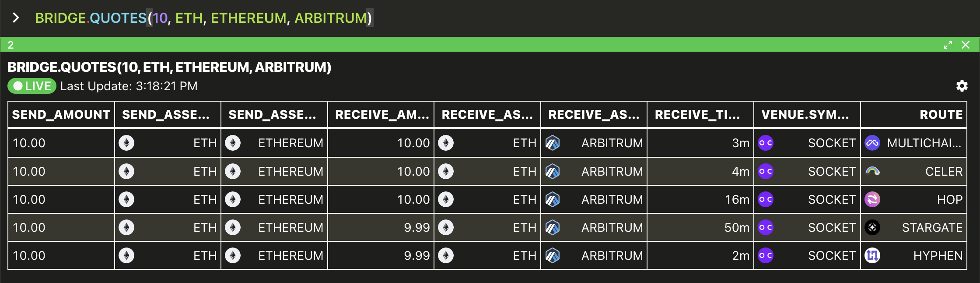Click the Socket venue icon in the first row
The height and width of the screenshot is (283, 980).
coord(766,143)
